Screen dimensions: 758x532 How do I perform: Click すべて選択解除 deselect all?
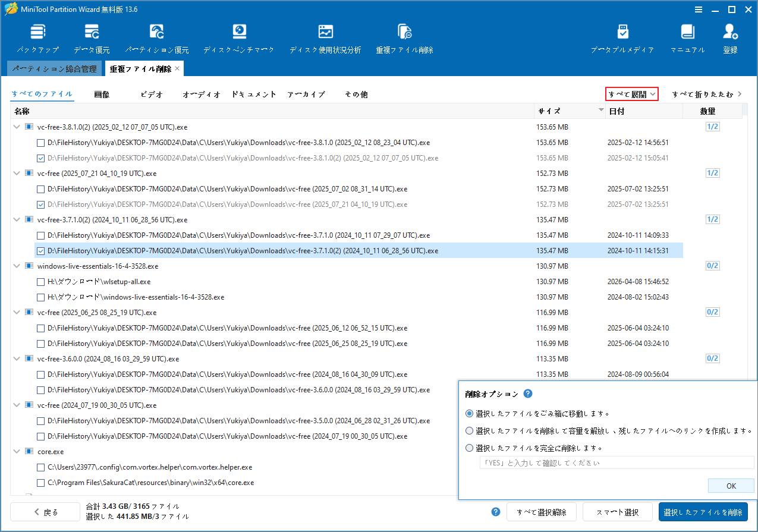pos(541,512)
